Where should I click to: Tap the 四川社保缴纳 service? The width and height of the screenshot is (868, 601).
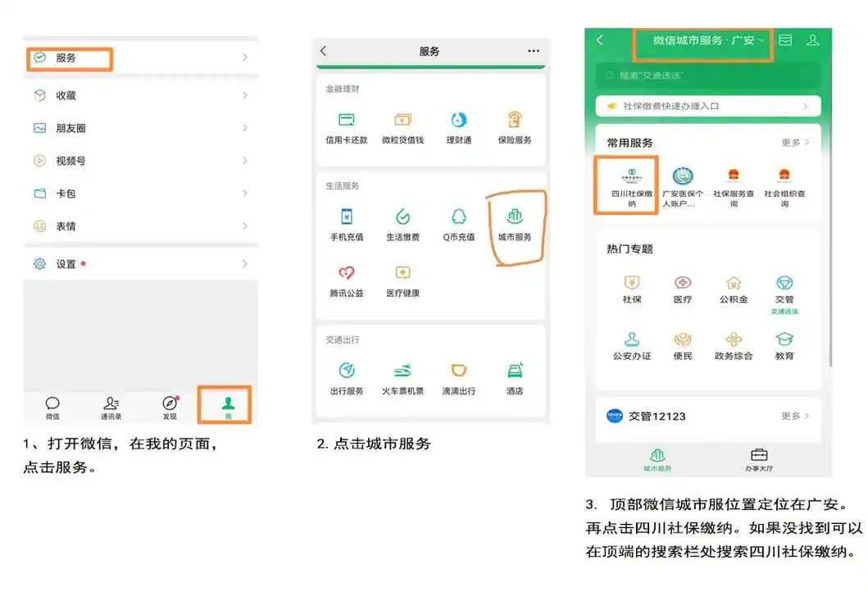[x=632, y=187]
